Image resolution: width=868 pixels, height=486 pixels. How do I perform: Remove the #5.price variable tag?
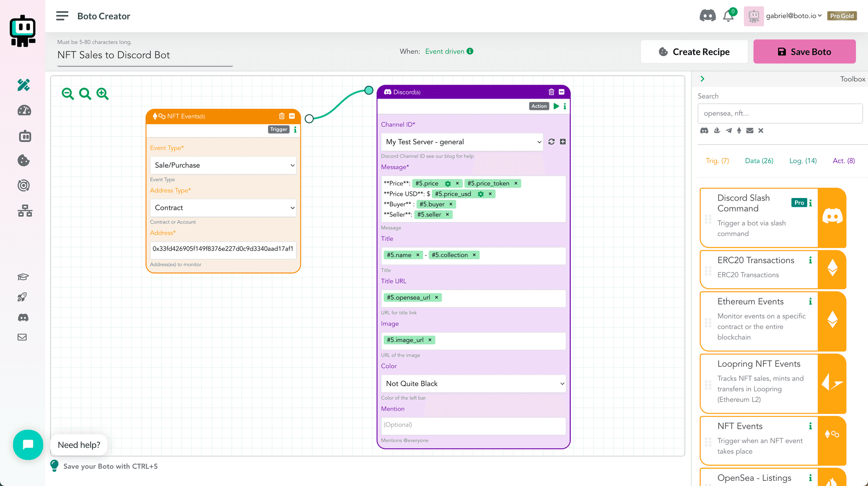pyautogui.click(x=457, y=183)
